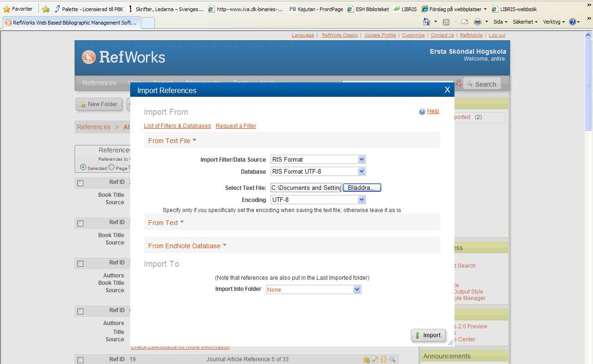Click the Update Profile link

380,35
